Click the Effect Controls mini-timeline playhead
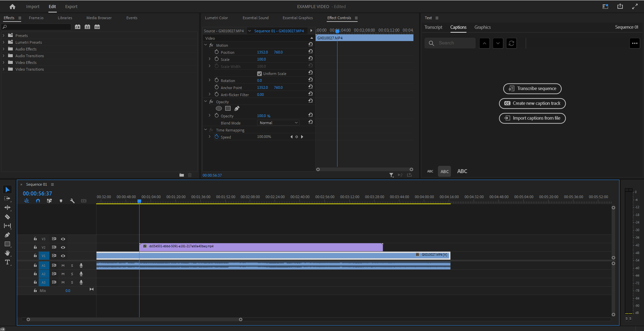The image size is (644, 331). 337,31
